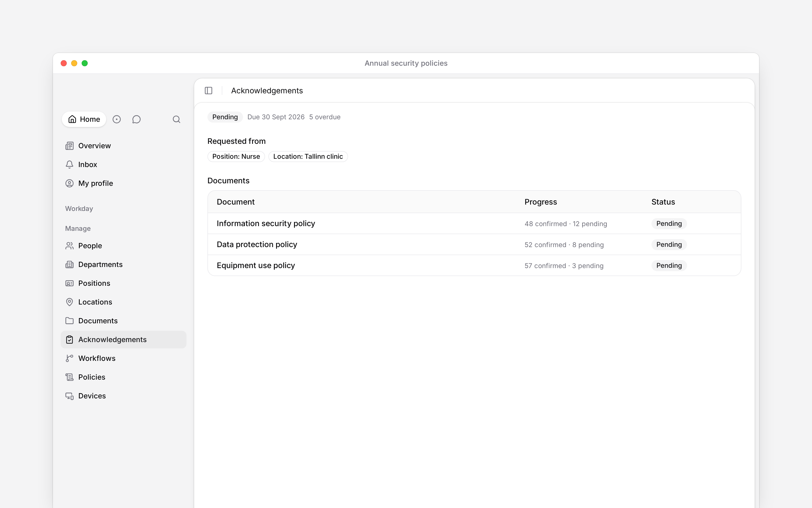This screenshot has width=812, height=508.
Task: Click the Location: Tallinn clinic chip
Action: pos(308,157)
